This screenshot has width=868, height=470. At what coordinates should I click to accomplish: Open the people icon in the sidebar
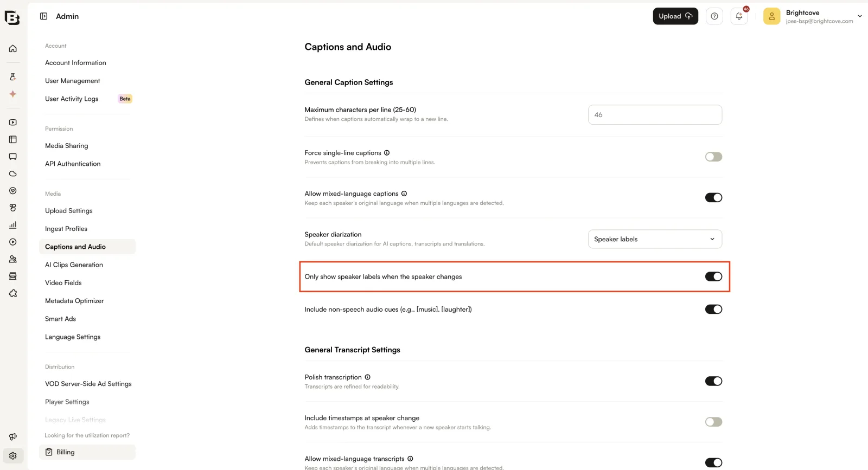pyautogui.click(x=13, y=259)
